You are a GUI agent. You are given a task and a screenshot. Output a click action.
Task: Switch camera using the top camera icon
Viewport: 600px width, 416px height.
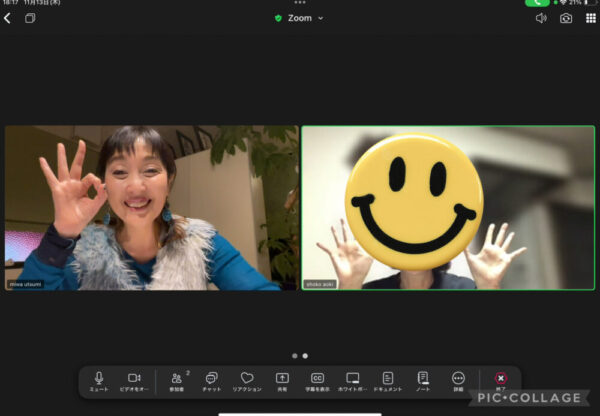pos(566,18)
